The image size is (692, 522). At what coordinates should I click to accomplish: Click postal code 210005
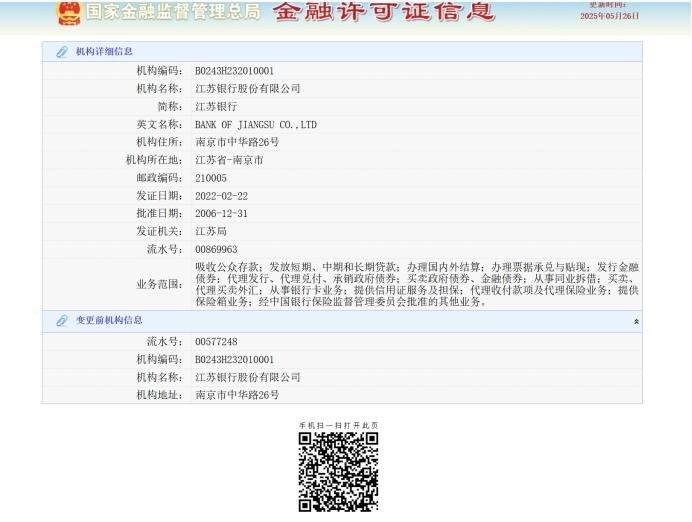[x=211, y=178]
